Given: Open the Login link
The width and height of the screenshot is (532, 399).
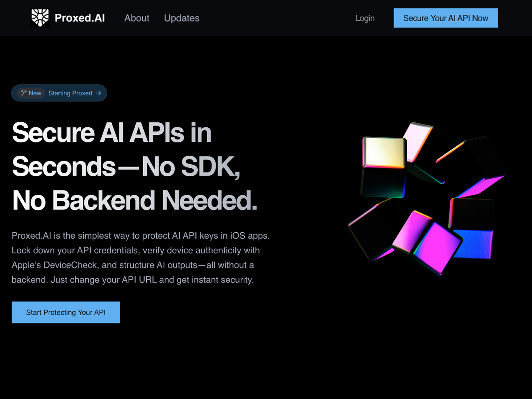Looking at the screenshot, I should [365, 19].
